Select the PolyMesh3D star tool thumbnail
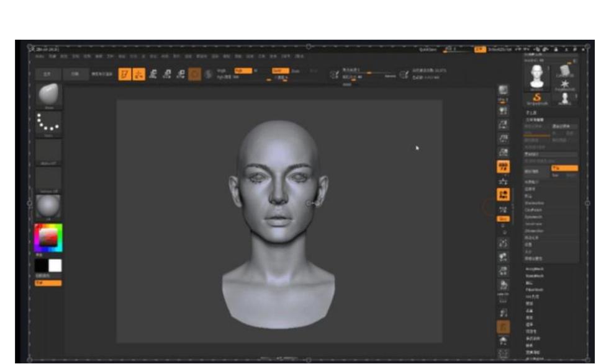 [565, 85]
